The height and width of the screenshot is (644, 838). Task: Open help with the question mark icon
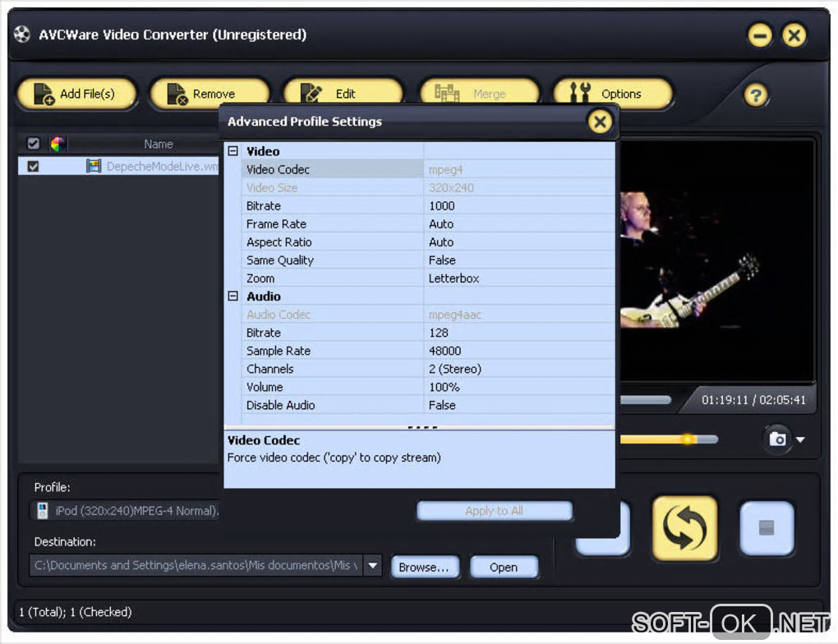click(x=756, y=95)
